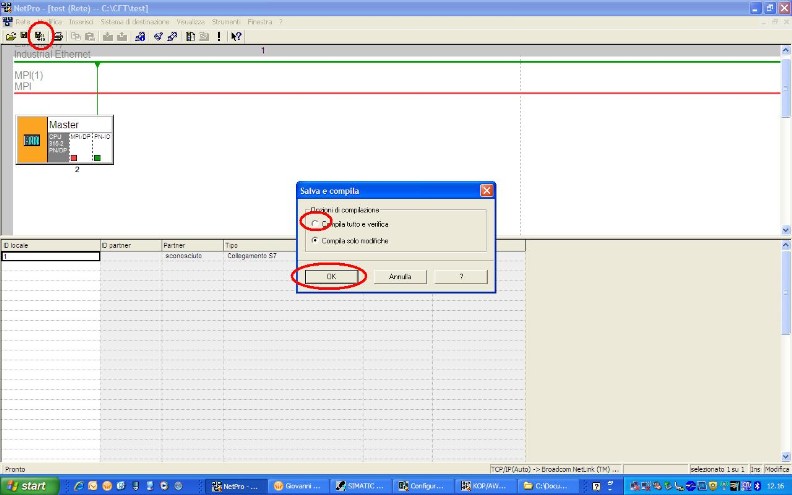This screenshot has height=495, width=792.
Task: Switch to SIMATIC taskbar window
Action: pyautogui.click(x=361, y=486)
